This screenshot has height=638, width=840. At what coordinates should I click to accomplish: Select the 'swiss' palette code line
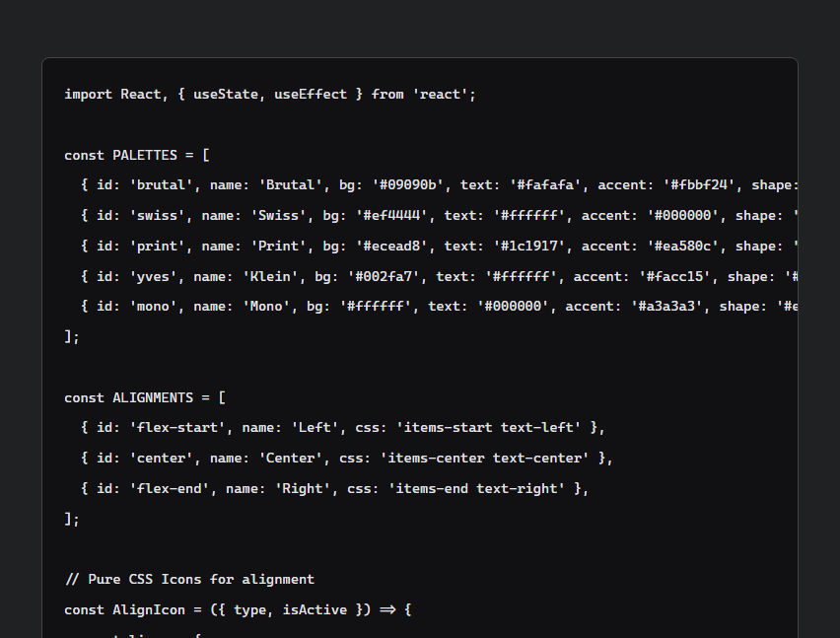(x=440, y=216)
